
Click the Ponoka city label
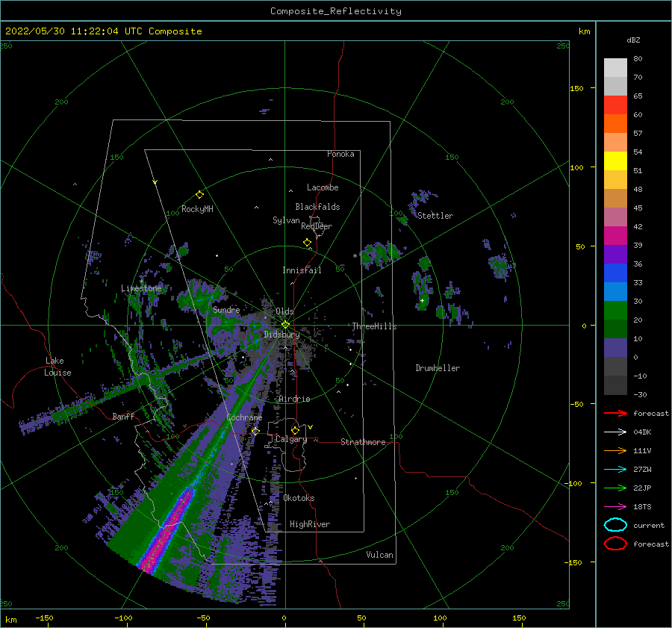(340, 154)
